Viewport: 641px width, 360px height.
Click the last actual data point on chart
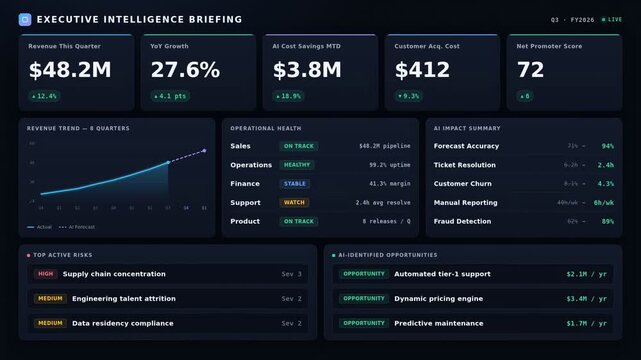pyautogui.click(x=168, y=163)
